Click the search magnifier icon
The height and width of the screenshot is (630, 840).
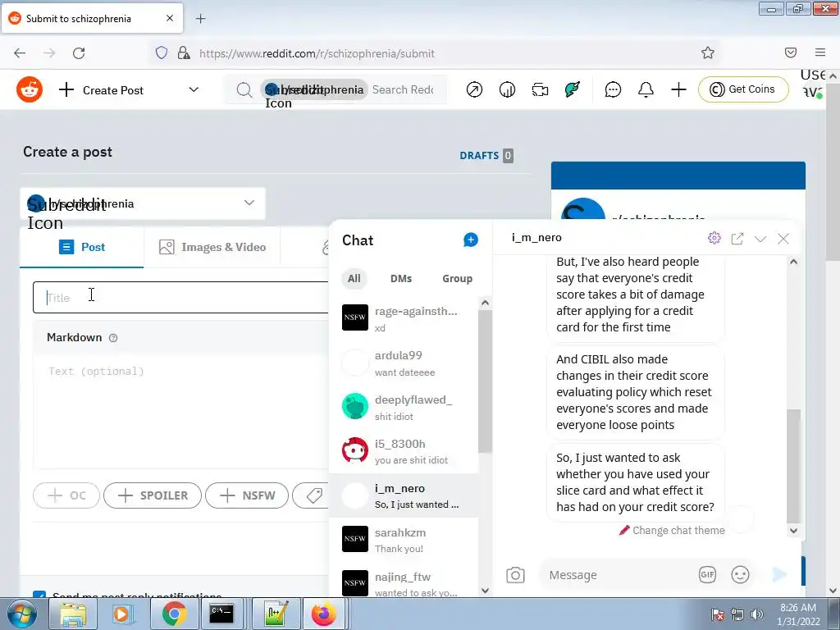(x=244, y=90)
